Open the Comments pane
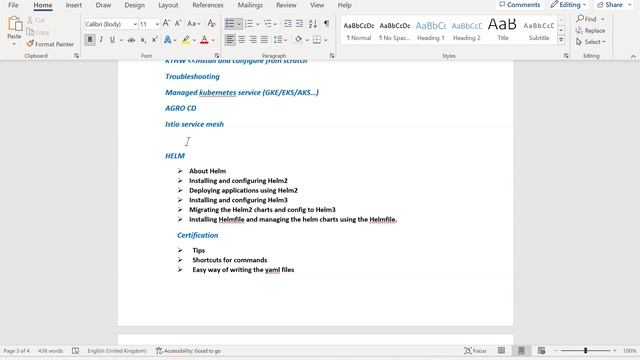 520,5
